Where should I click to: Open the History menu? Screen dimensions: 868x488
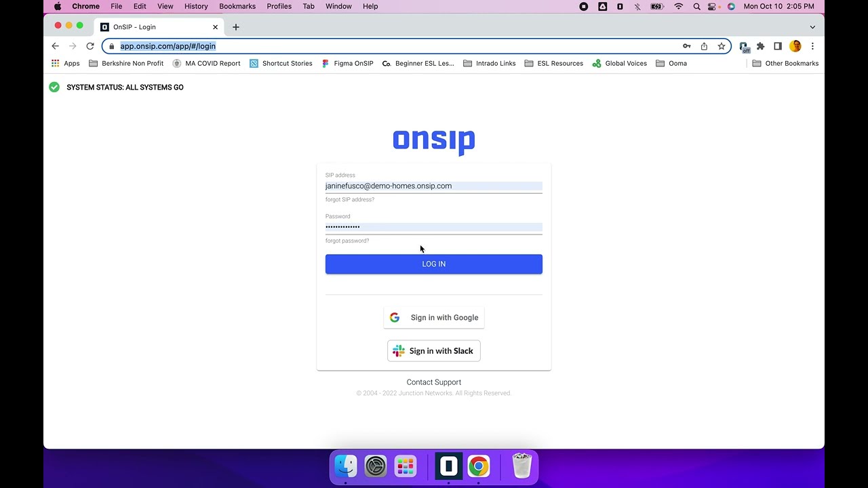196,6
